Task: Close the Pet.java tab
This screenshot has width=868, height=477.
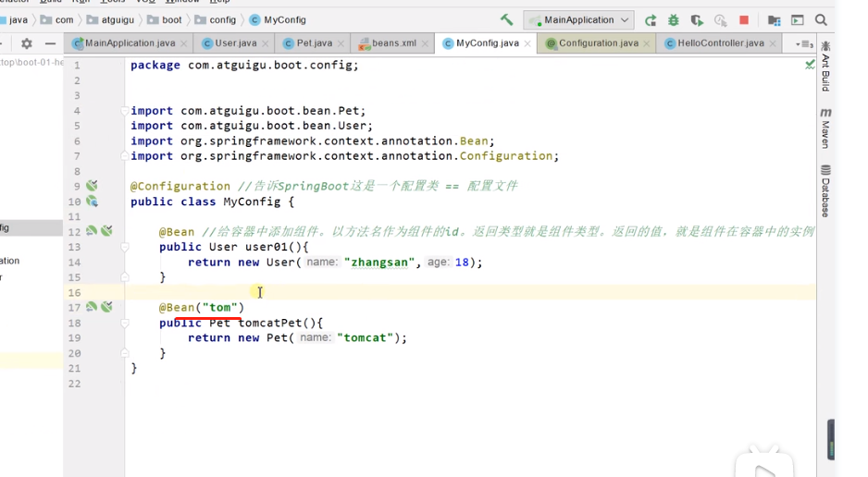Action: point(341,43)
